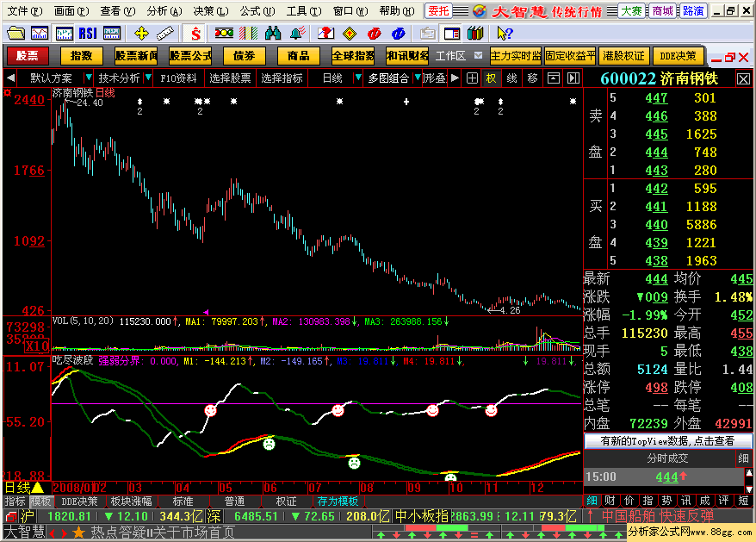Toggle the 商品 category button
756x542 pixels.
point(299,56)
